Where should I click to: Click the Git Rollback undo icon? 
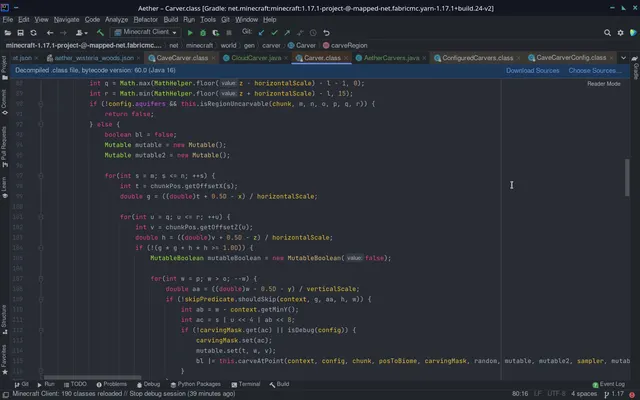tap(326, 33)
